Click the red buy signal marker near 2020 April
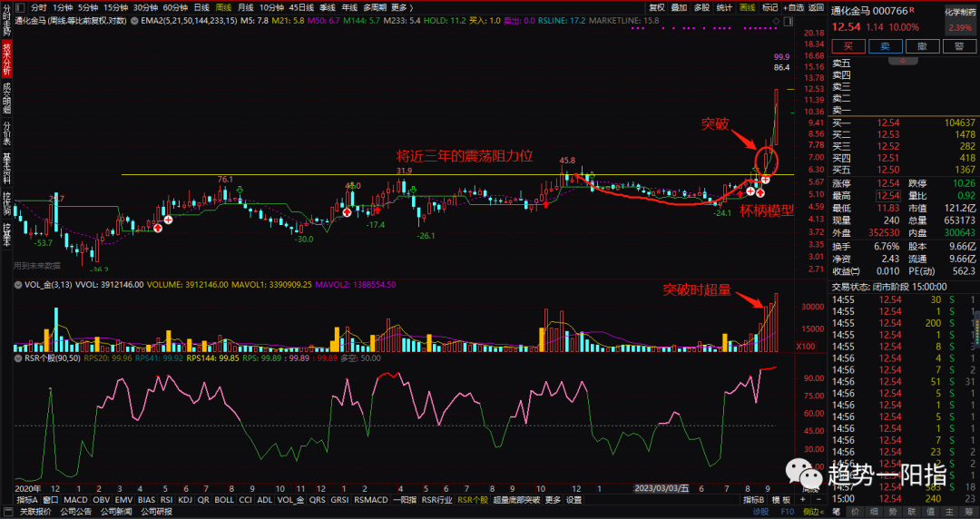The image size is (980, 519). click(158, 229)
